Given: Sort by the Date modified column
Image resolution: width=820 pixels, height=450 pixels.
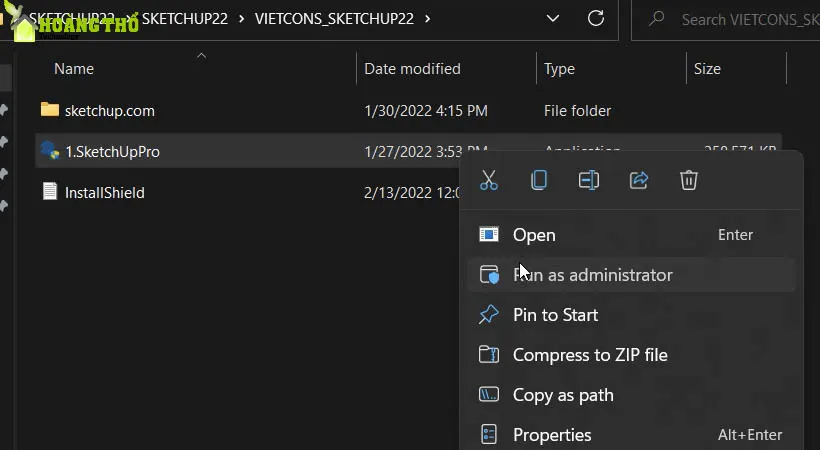Looking at the screenshot, I should (412, 69).
